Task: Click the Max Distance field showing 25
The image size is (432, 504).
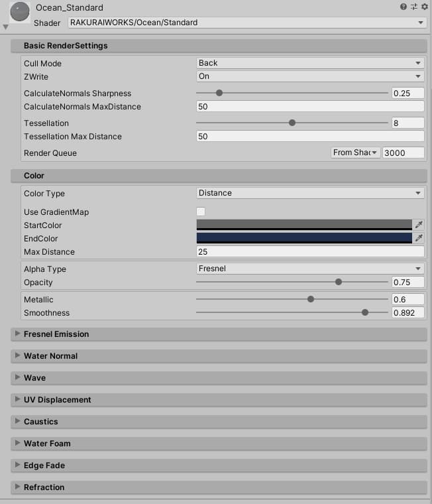Action: [310, 251]
